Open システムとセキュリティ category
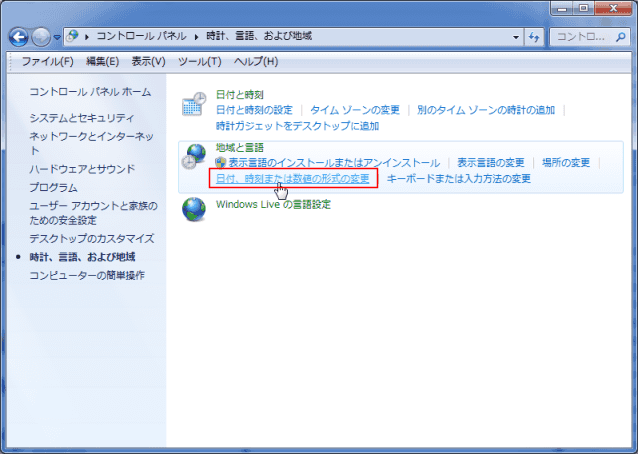This screenshot has width=638, height=454. [x=82, y=118]
